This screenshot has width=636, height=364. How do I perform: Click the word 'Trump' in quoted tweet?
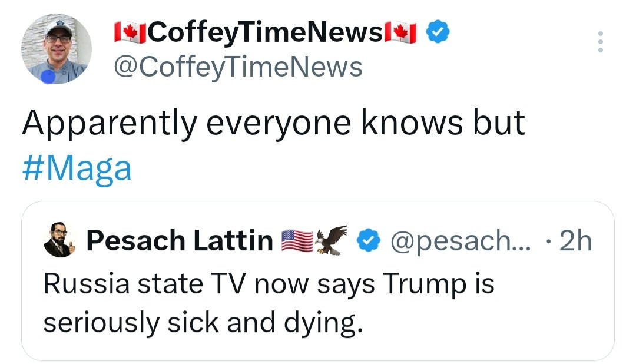tap(424, 284)
